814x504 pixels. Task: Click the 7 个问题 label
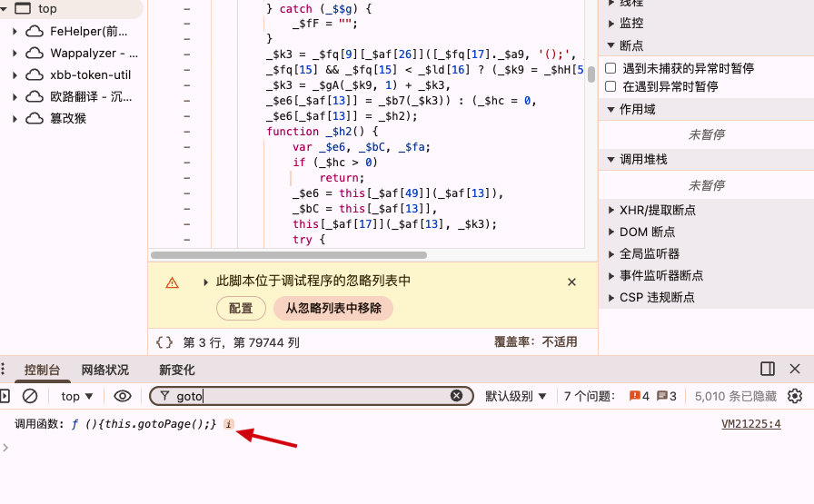(590, 397)
